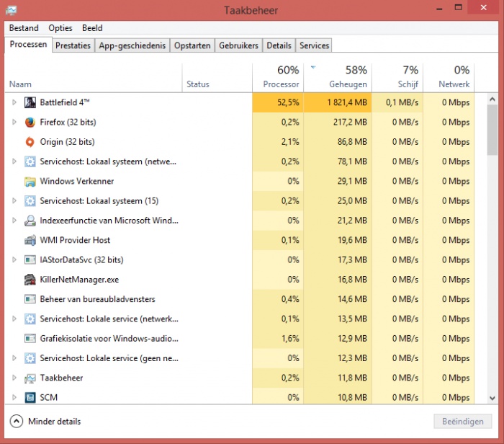
Task: Expand Servicehost: Lokale service (netwerk... group
Action: point(14,319)
